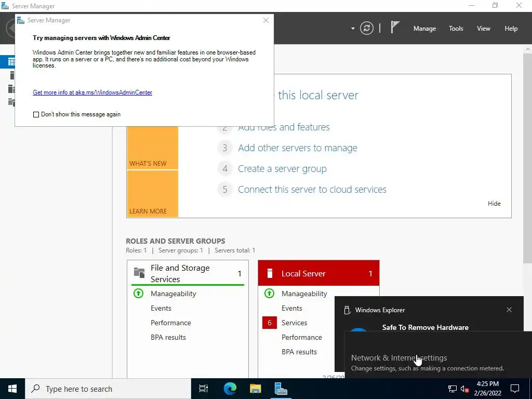Open the Help menu
532x399 pixels.
[x=511, y=29]
